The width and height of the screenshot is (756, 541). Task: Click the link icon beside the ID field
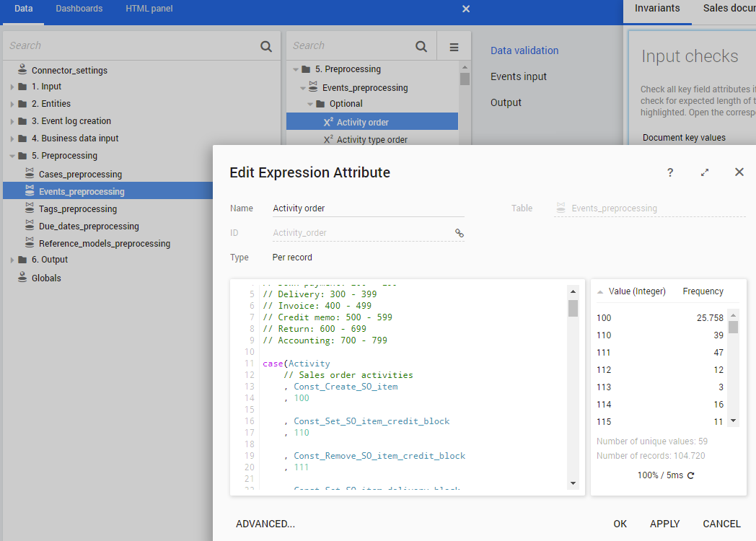(459, 233)
